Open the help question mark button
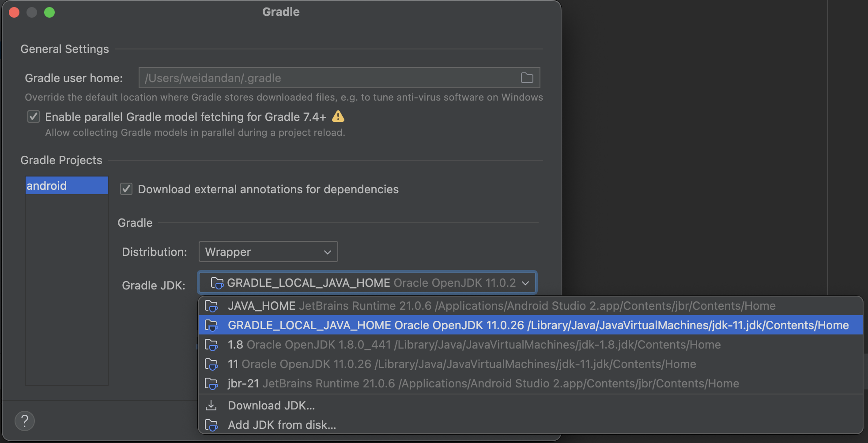This screenshot has width=868, height=443. pos(25,421)
